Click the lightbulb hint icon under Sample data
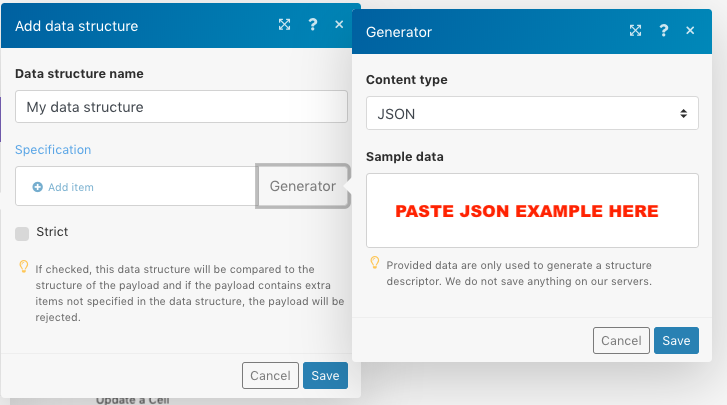This screenshot has height=405, width=727. [x=375, y=263]
